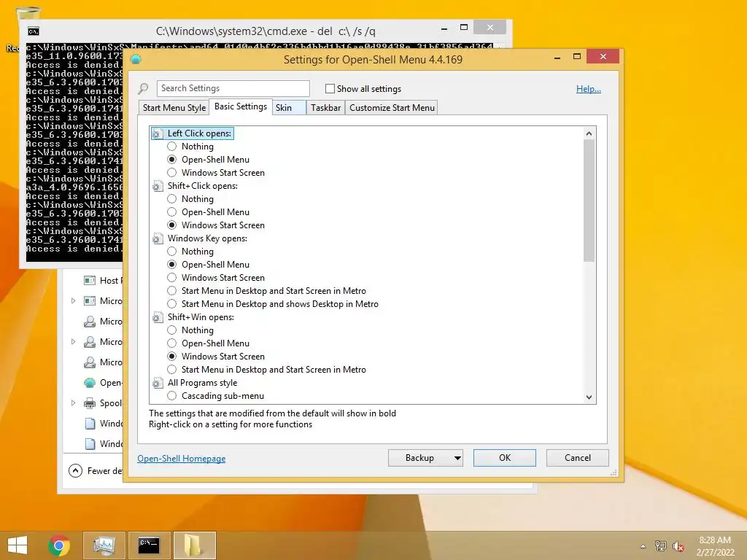Enable Show all settings checkbox
The width and height of the screenshot is (747, 560).
(330, 88)
